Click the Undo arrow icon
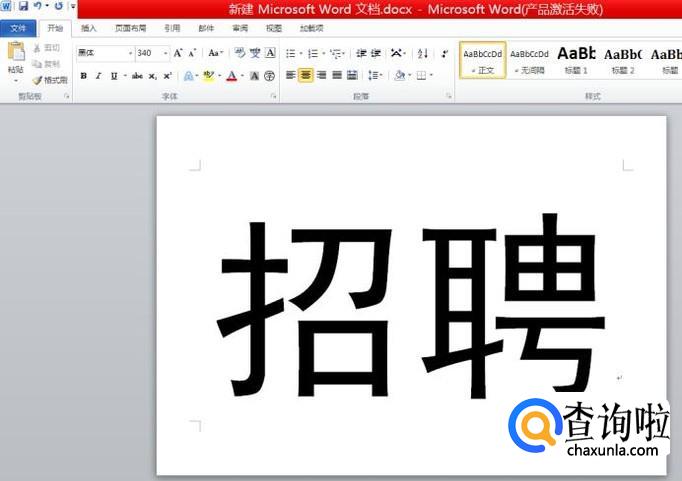Screen dimensions: 682x481 click(x=37, y=7)
